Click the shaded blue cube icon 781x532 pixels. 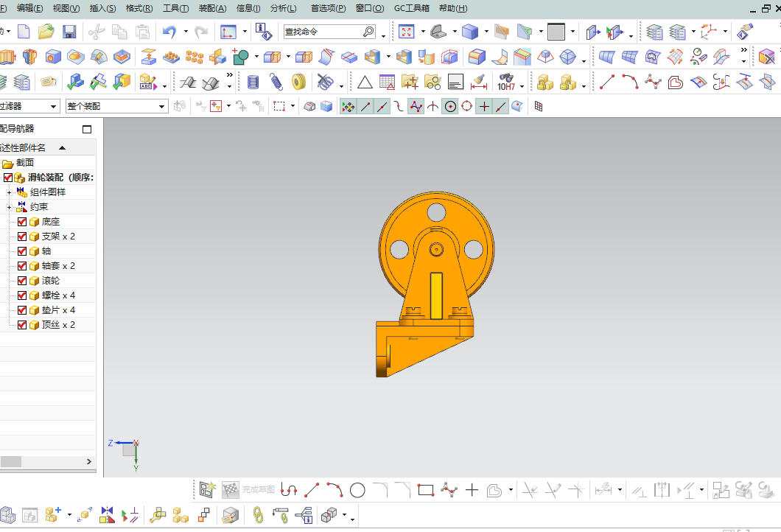(469, 32)
